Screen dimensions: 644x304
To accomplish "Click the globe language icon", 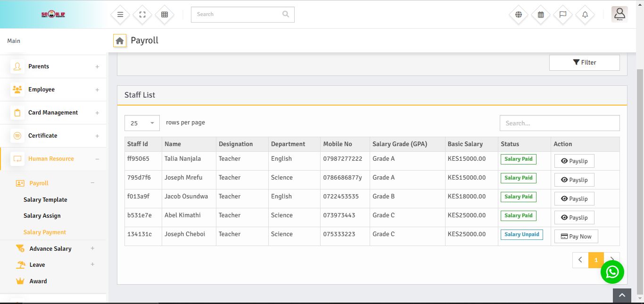I will [519, 15].
